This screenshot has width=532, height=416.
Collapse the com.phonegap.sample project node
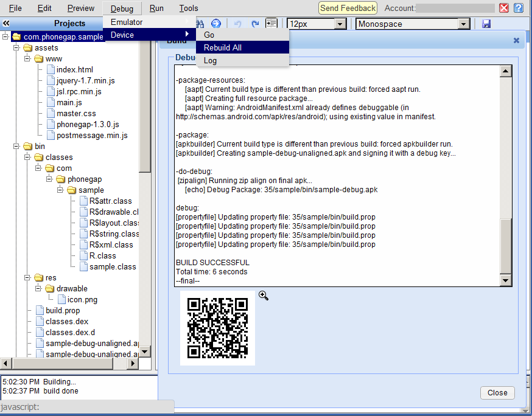(x=5, y=36)
